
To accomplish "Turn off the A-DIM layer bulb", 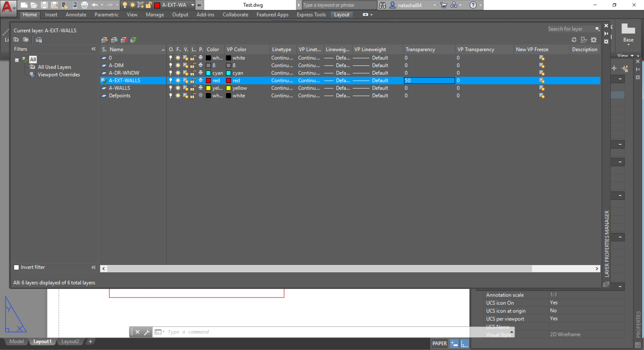I will (x=171, y=65).
